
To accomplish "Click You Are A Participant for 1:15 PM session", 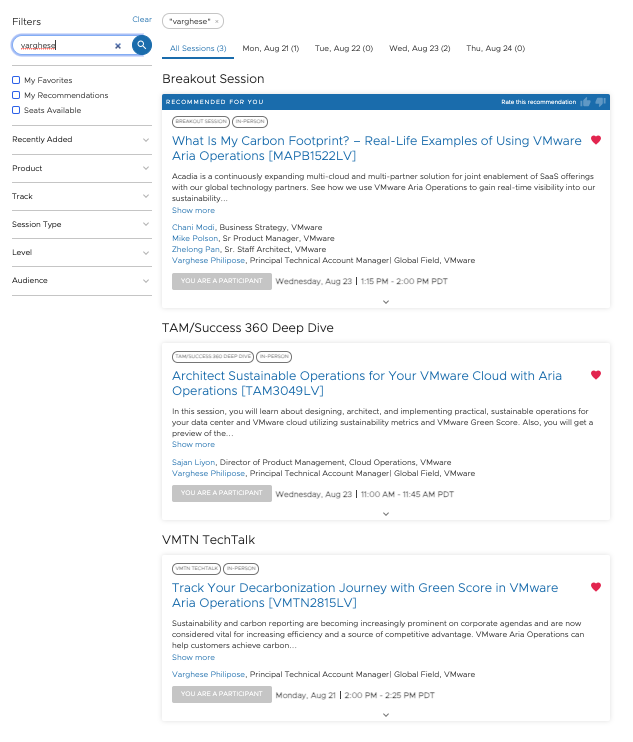I will tap(221, 281).
